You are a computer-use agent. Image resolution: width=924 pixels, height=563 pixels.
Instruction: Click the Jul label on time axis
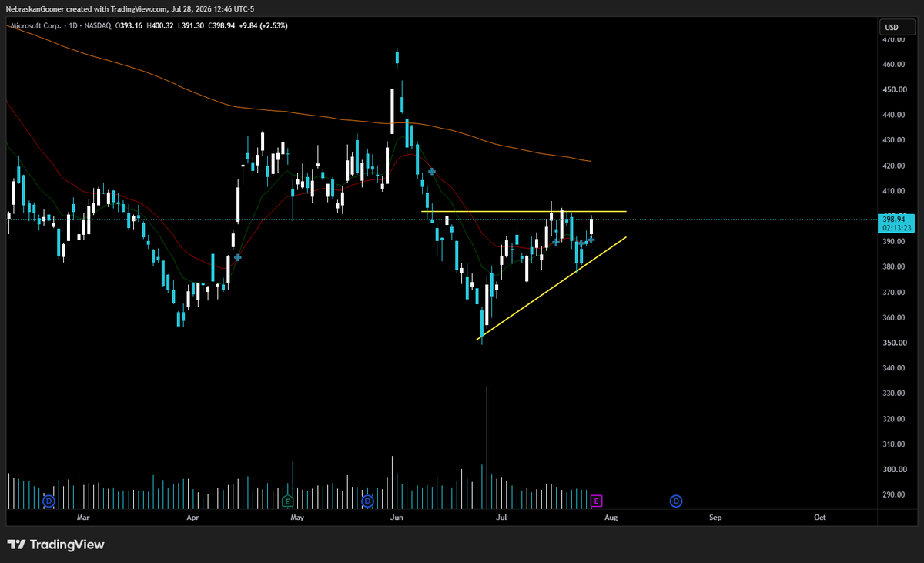[x=501, y=518]
